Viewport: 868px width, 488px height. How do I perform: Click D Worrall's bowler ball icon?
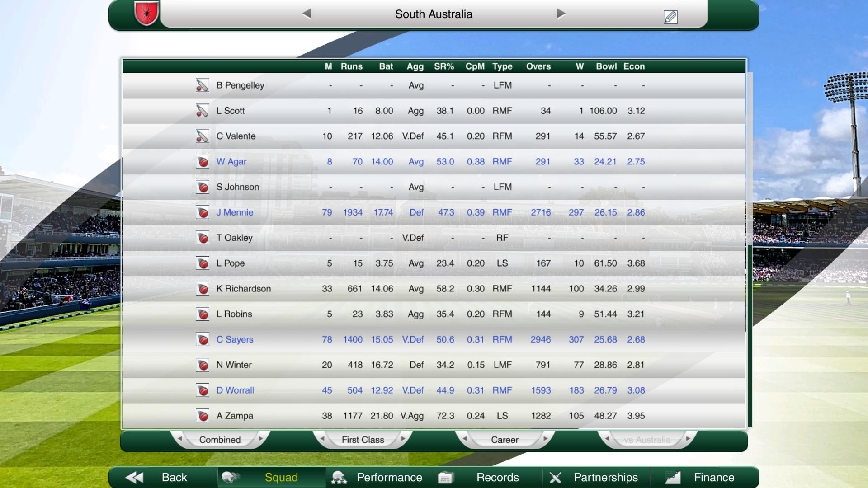[202, 390]
